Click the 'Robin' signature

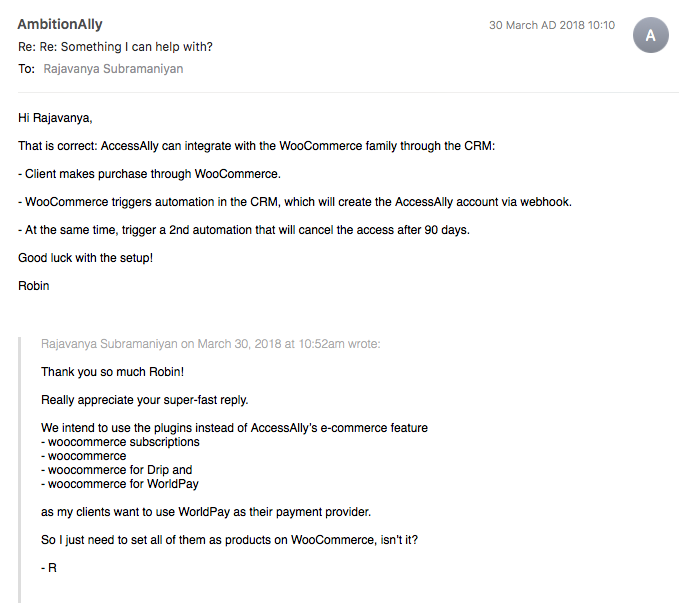coord(33,286)
